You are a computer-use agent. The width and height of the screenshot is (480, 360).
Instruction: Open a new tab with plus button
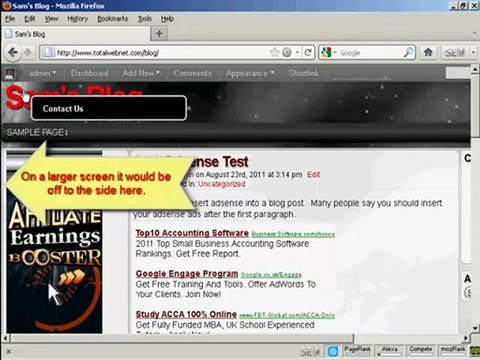pyautogui.click(x=159, y=34)
